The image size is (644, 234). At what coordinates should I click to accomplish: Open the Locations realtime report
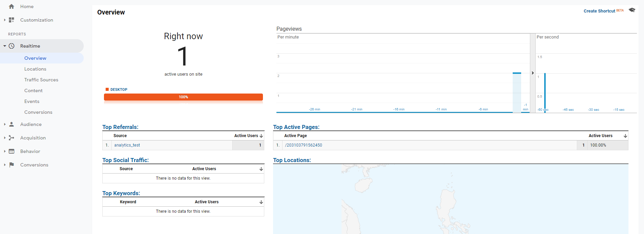(x=35, y=69)
